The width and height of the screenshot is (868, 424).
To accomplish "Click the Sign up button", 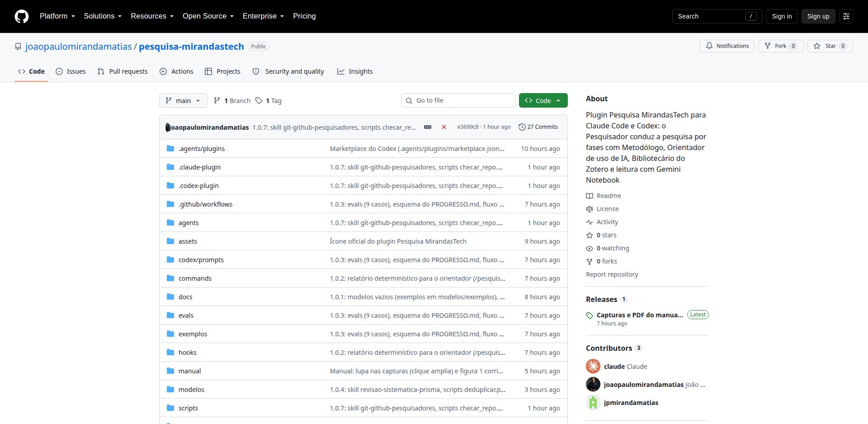I will [818, 16].
